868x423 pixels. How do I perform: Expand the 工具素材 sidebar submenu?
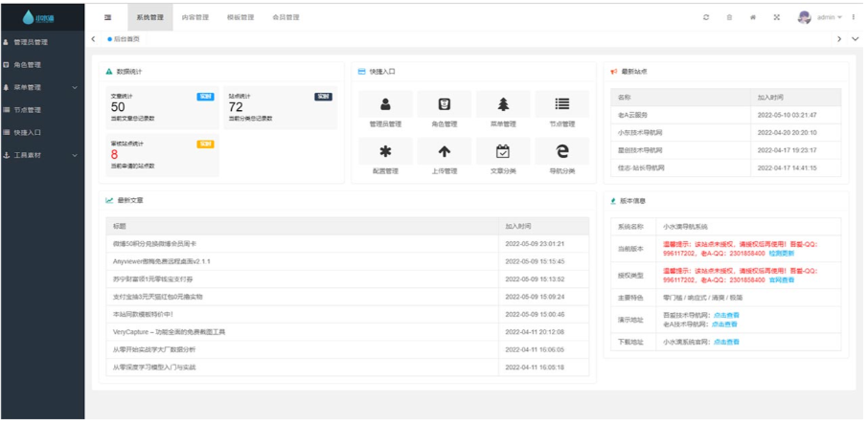(42, 155)
